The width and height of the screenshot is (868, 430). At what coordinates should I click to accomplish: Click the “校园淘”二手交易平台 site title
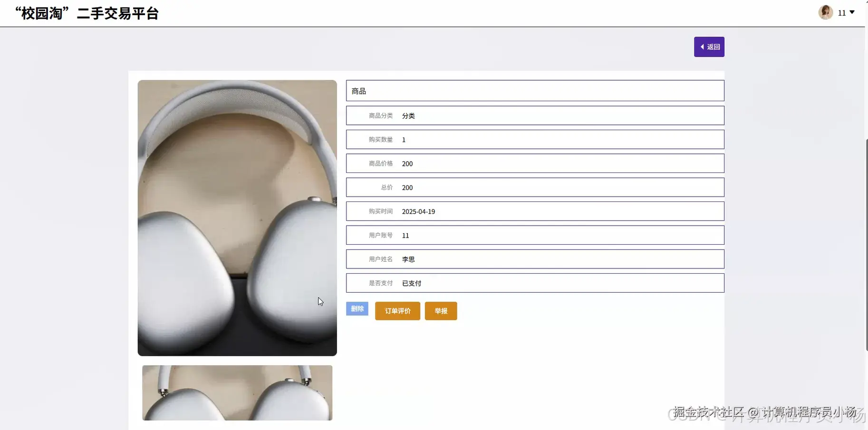pyautogui.click(x=87, y=13)
